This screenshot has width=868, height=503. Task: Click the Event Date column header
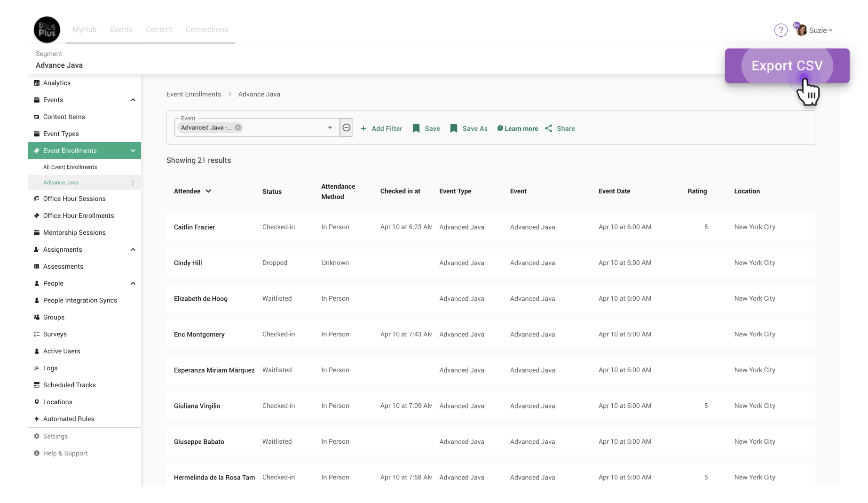click(614, 191)
